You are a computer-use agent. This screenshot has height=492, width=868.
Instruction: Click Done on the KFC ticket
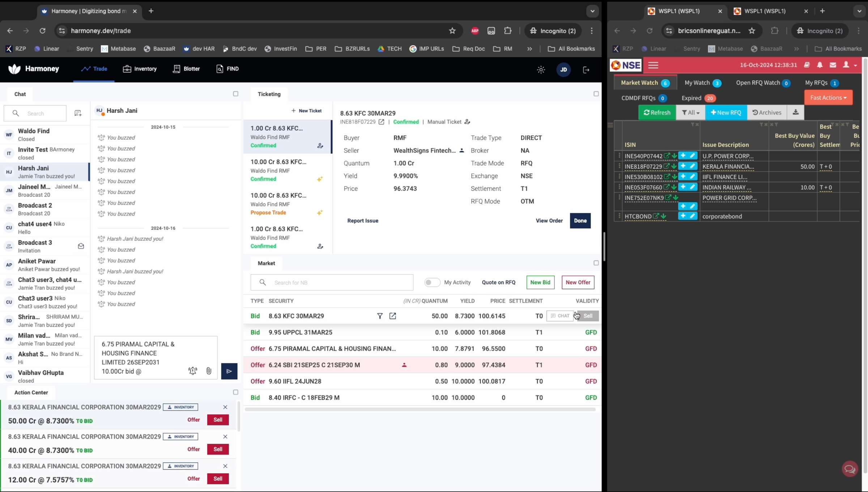coord(580,220)
